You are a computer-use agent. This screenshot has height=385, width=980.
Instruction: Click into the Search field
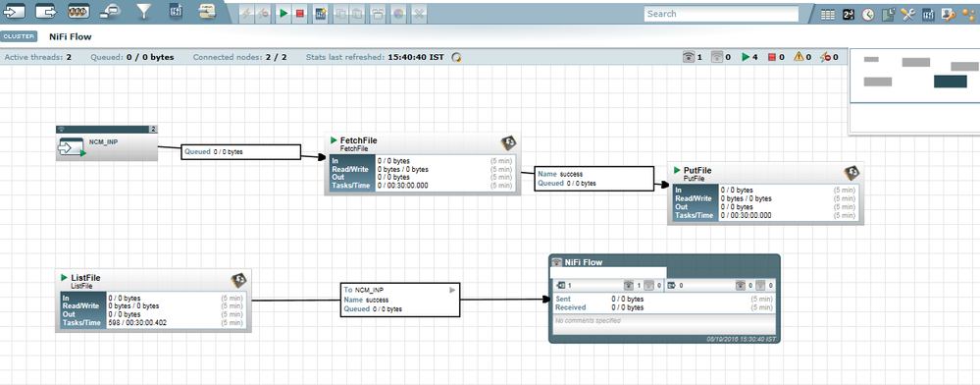(721, 14)
